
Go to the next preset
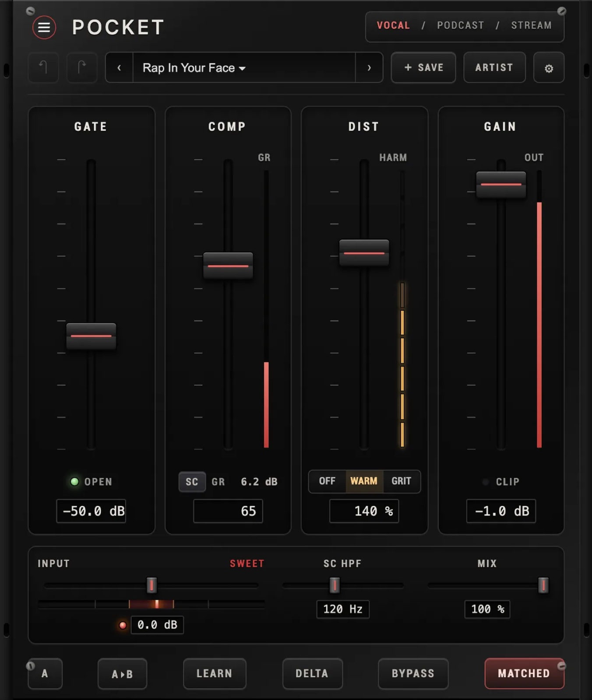369,67
